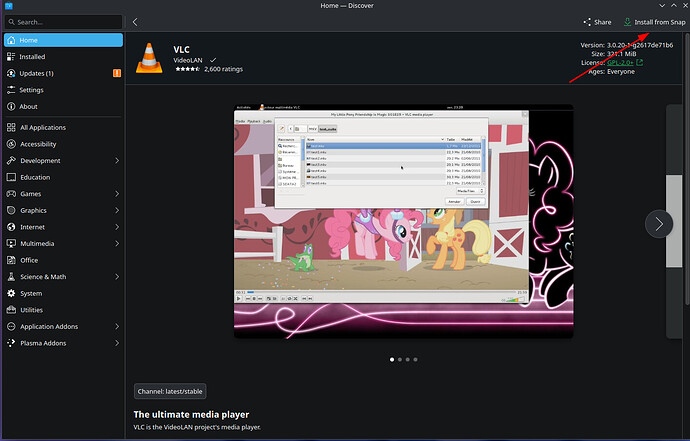
Task: Go back using the header back arrow
Action: [135, 21]
